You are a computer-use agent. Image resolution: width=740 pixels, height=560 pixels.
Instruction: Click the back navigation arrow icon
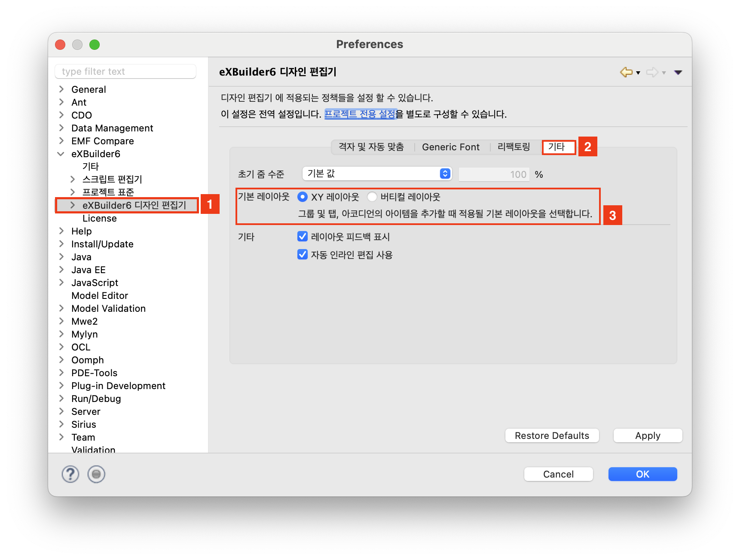(626, 72)
